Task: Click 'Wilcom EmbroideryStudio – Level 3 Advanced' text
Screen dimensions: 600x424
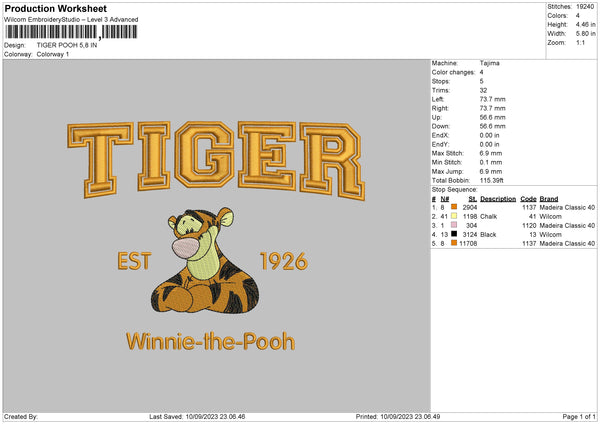Action: pyautogui.click(x=71, y=20)
